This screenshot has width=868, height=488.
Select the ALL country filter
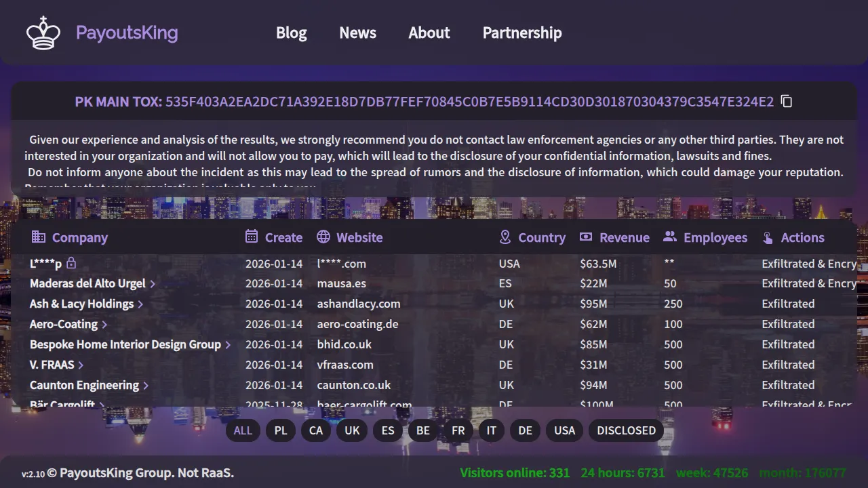243,430
